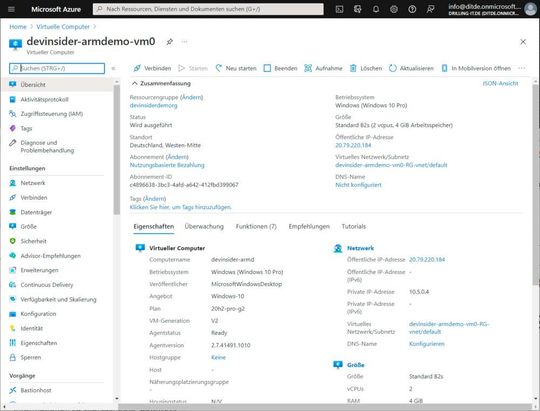Open Nutzungsbasierte Bezahlung subscription link
The image size is (540, 411).
click(167, 165)
